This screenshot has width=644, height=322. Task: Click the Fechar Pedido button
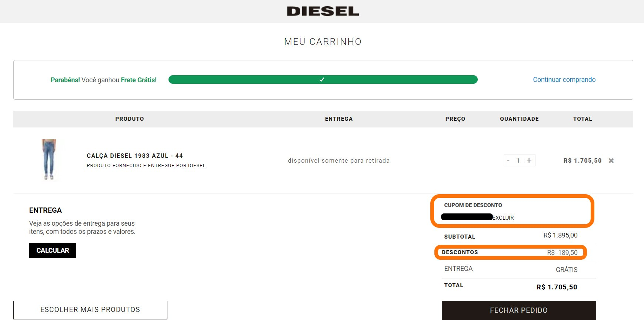[519, 310]
